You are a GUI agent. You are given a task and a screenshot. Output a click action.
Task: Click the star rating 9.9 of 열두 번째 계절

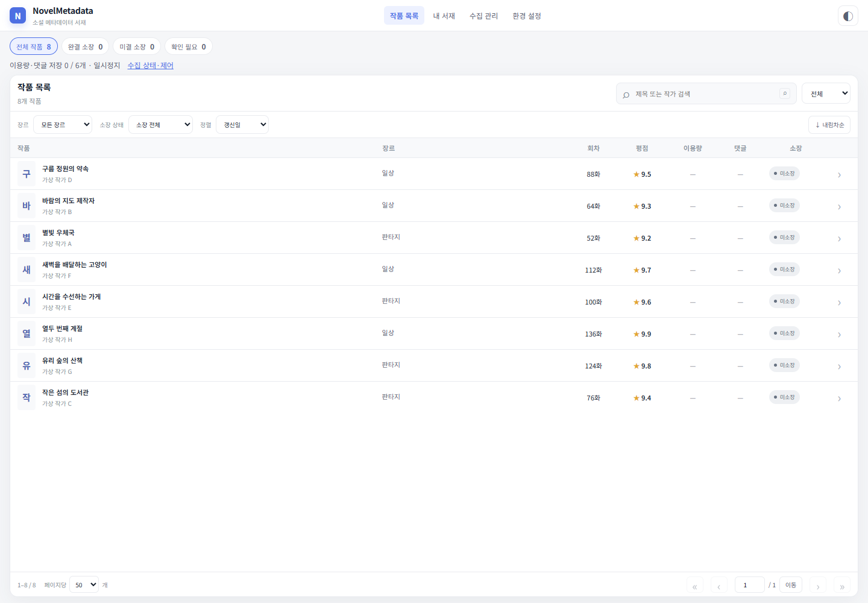tap(642, 334)
